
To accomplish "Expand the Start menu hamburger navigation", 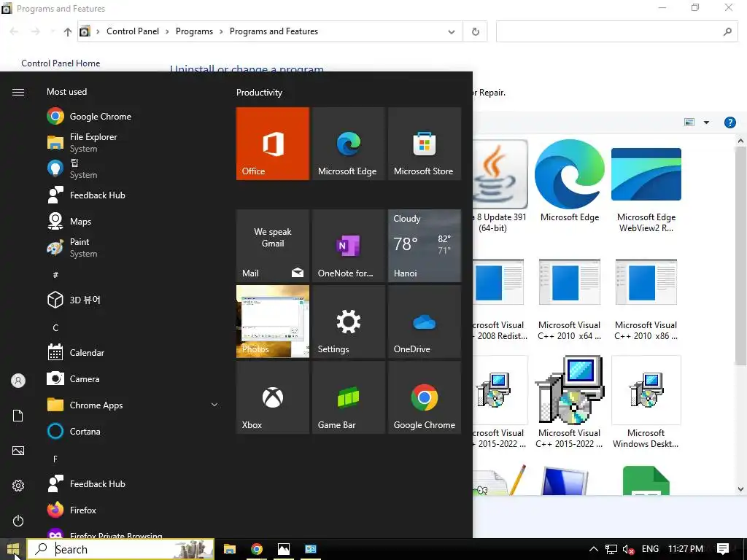I will coord(18,92).
